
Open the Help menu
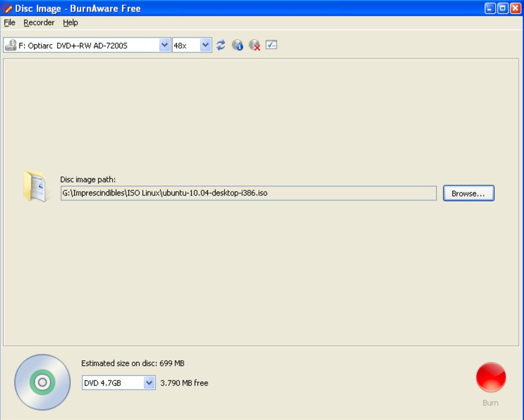(x=70, y=23)
